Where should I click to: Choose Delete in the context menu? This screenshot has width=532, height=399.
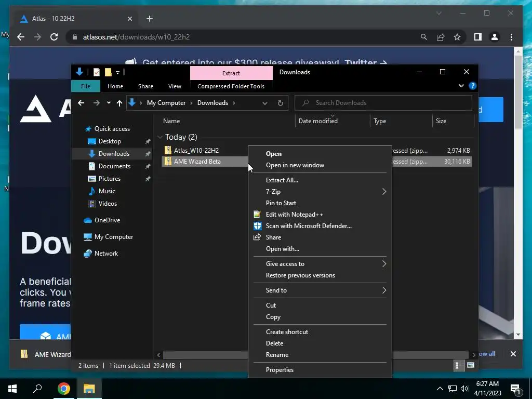click(274, 343)
